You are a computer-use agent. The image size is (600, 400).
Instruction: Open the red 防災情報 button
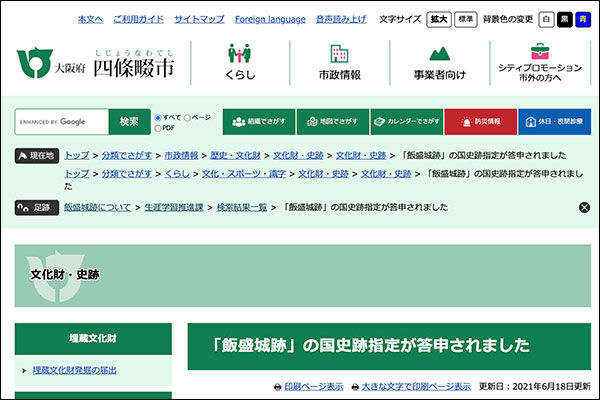coord(481,122)
